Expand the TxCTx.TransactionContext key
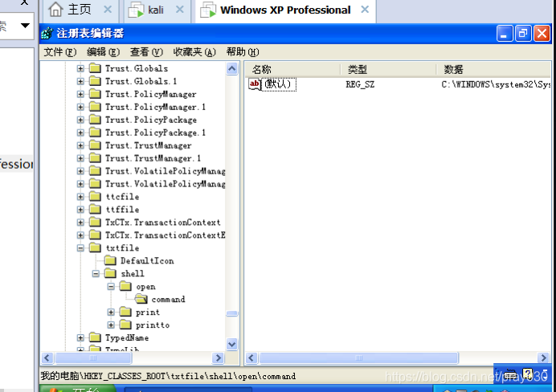 coord(80,223)
